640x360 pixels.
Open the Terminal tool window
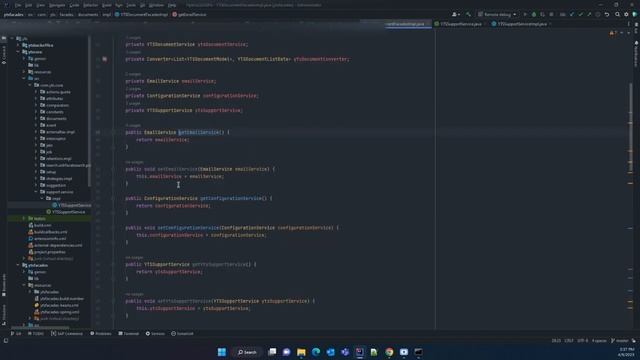point(129,333)
